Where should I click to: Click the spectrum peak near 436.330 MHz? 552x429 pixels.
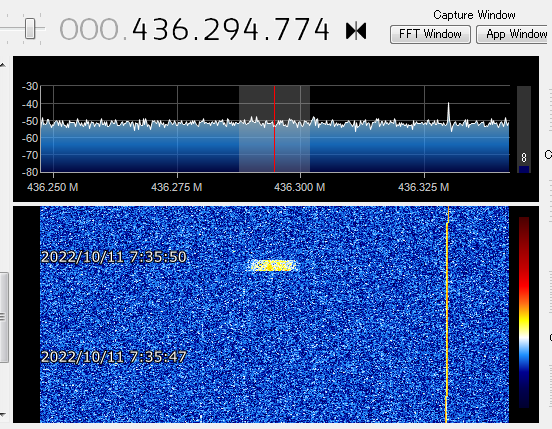click(x=448, y=113)
